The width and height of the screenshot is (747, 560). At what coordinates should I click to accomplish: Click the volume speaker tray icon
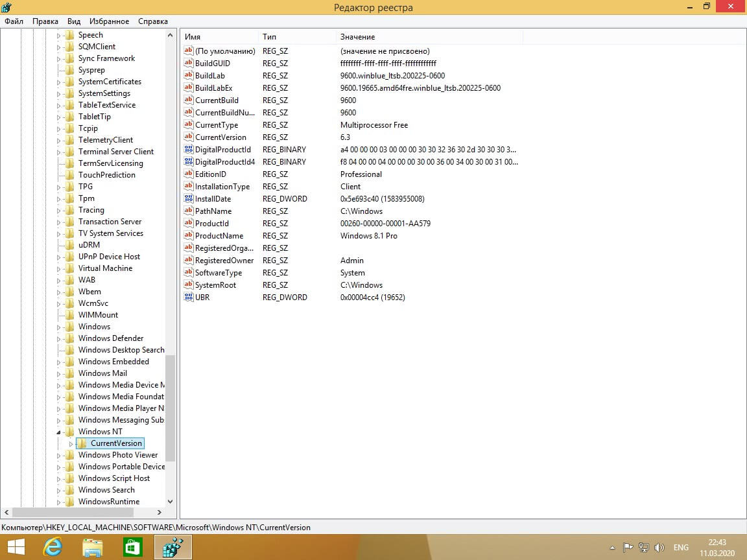(659, 548)
